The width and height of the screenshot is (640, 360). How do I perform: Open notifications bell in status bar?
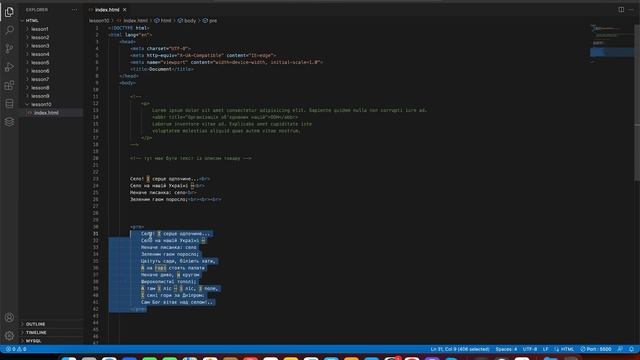click(631, 349)
